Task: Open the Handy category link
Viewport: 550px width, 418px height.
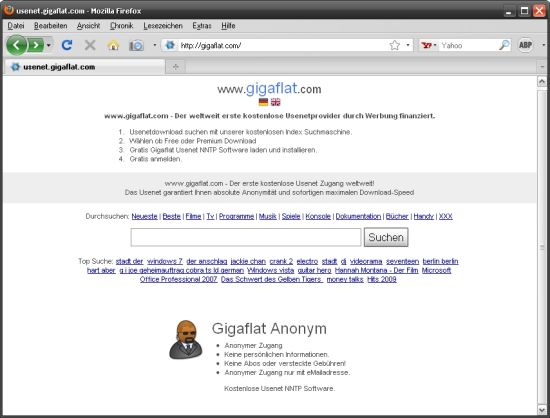Action: [424, 216]
